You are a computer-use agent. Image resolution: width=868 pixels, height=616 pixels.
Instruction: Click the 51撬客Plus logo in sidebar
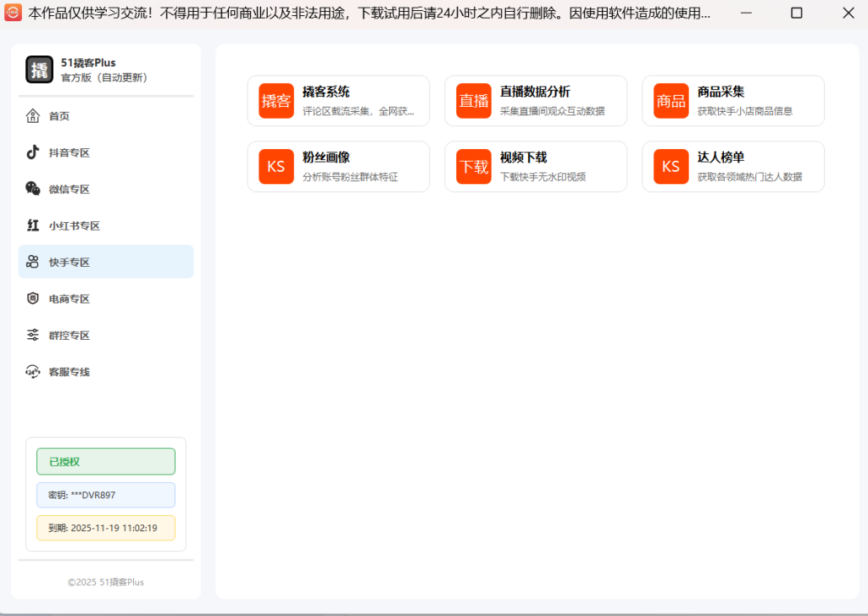tap(39, 69)
